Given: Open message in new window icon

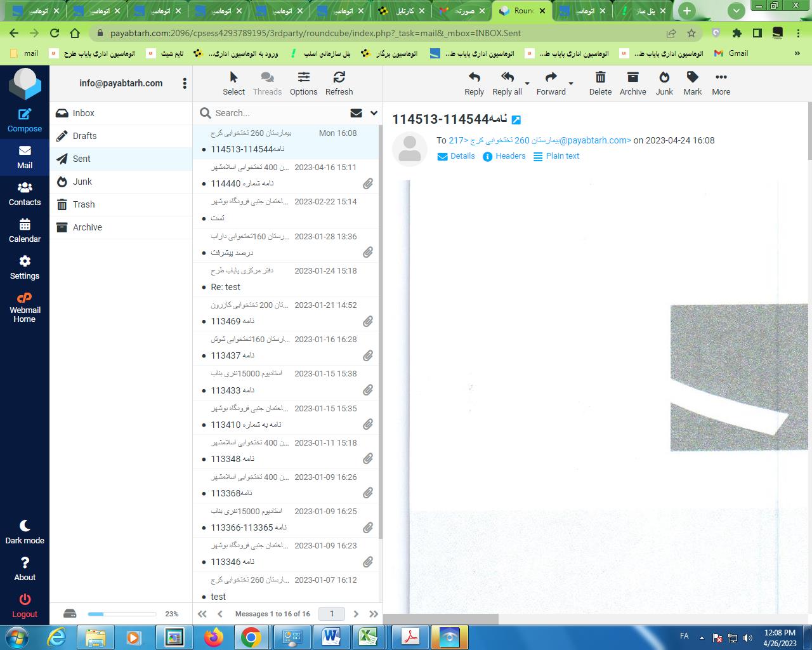Looking at the screenshot, I should click(x=516, y=120).
